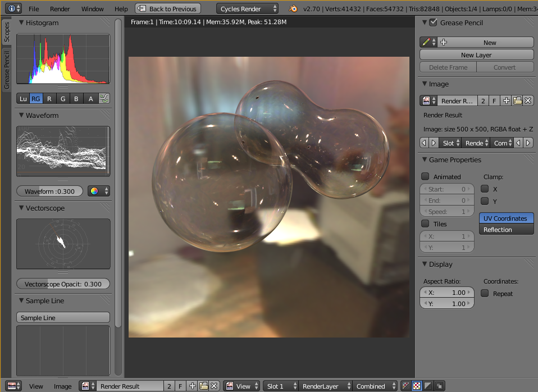This screenshot has height=392, width=538.
Task: Enable Repeat coordinates checkbox
Action: click(485, 293)
